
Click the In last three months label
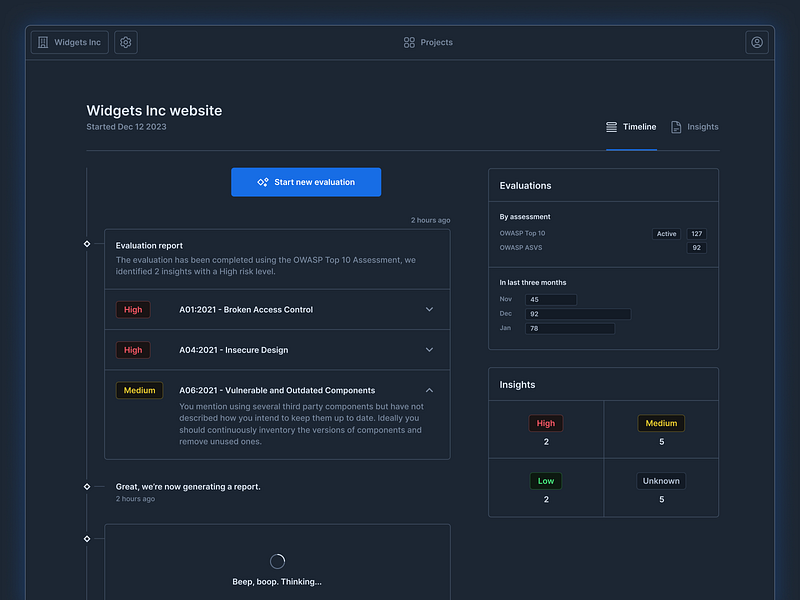coord(533,283)
